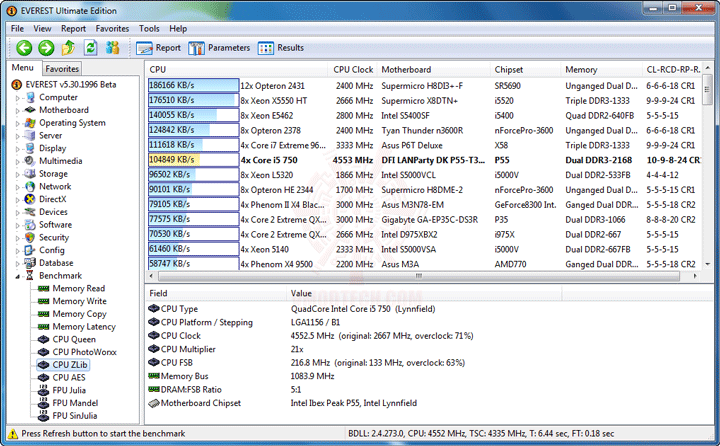720x446 pixels.
Task: Open the Help menu
Action: [178, 28]
